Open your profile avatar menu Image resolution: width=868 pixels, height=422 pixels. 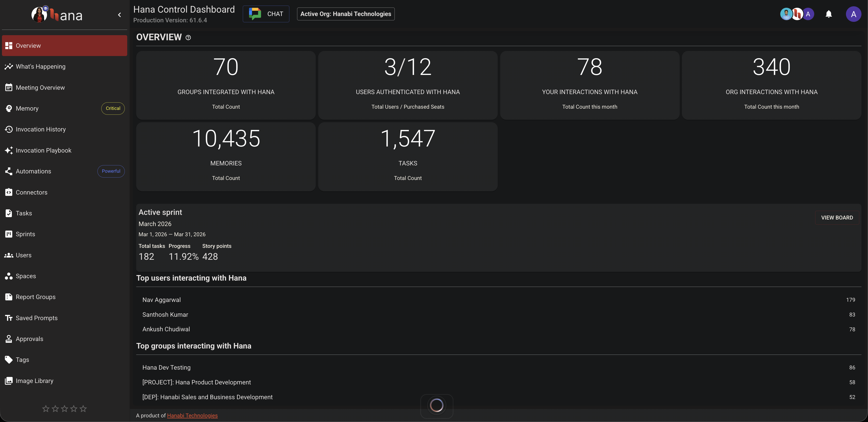click(854, 14)
